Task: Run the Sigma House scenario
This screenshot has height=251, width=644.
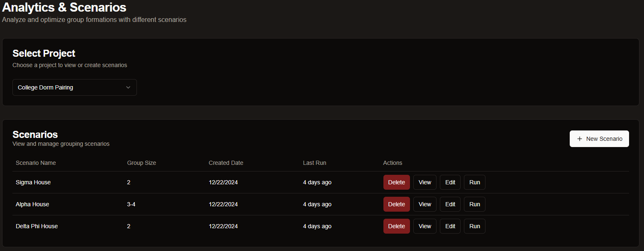Action: pyautogui.click(x=474, y=182)
